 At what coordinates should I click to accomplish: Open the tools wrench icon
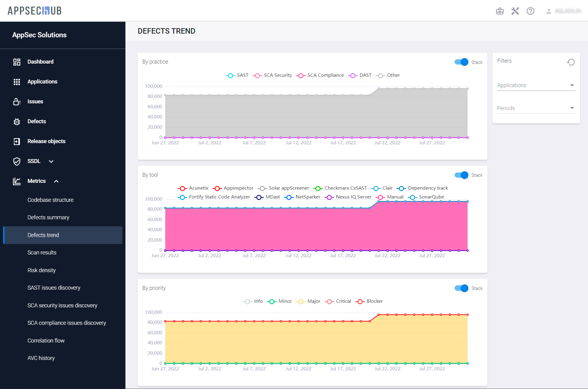(515, 11)
